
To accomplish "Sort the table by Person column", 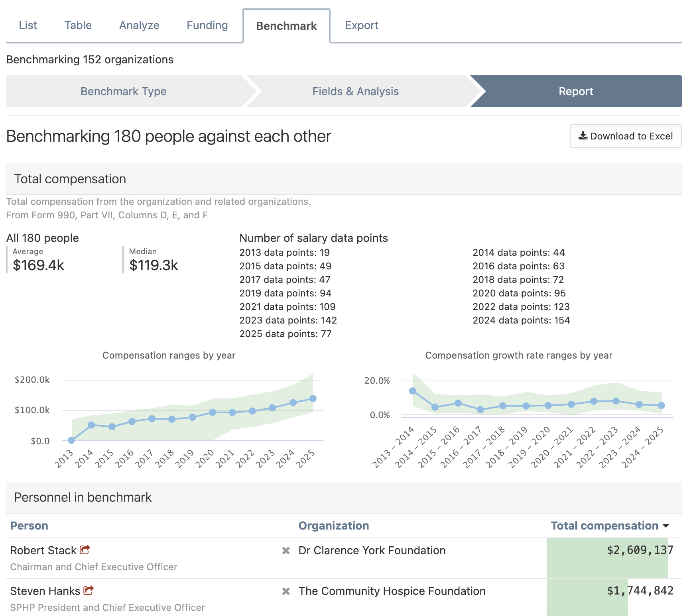I will pyautogui.click(x=29, y=526).
